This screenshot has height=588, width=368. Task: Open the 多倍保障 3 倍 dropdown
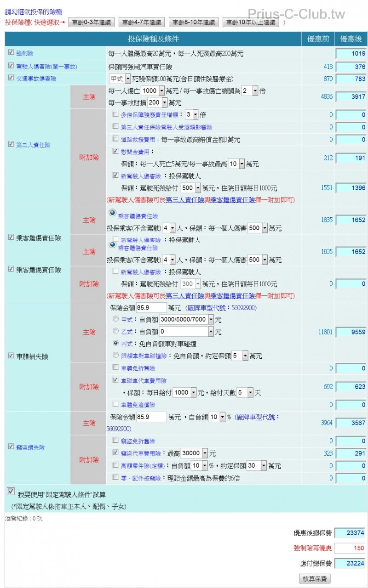click(191, 114)
